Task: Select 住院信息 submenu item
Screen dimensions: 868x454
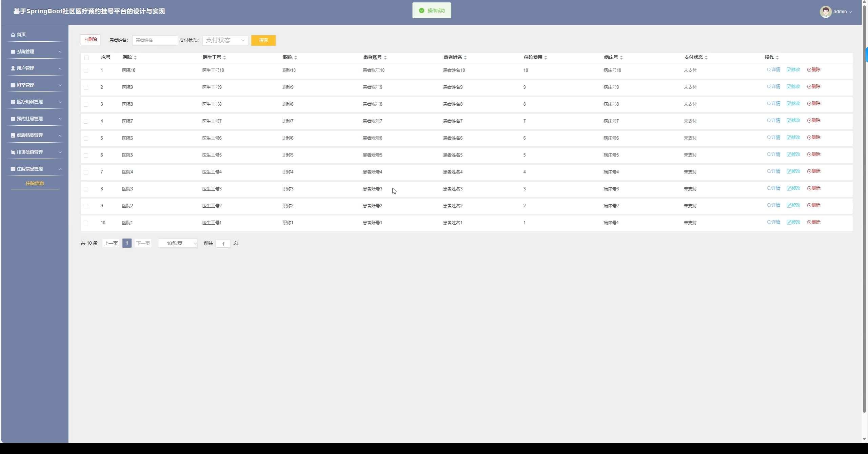Action: [x=35, y=183]
